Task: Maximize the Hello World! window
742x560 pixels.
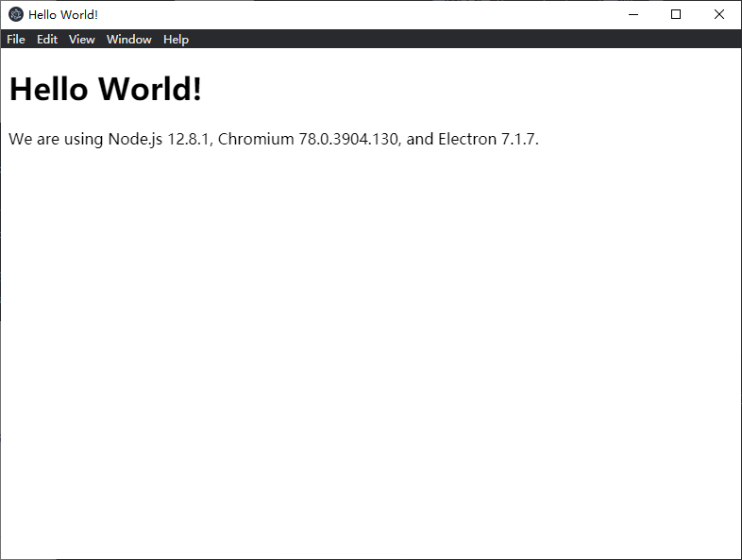Action: coord(676,14)
